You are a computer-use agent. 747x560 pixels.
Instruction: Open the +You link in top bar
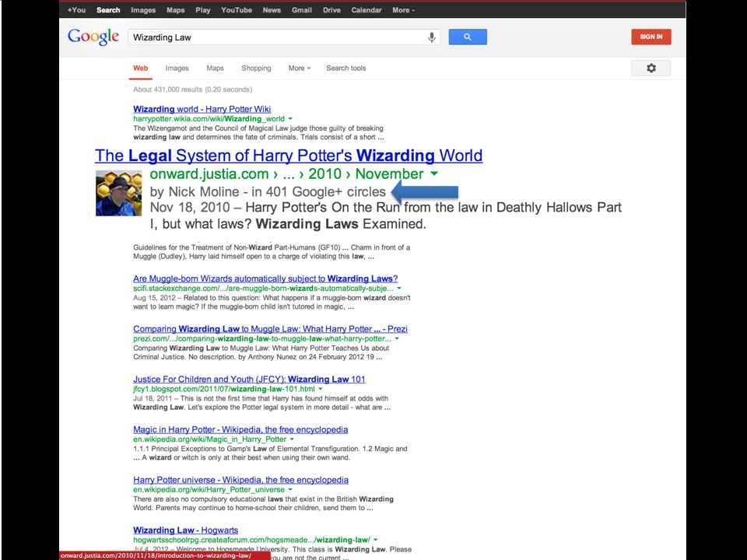(77, 10)
